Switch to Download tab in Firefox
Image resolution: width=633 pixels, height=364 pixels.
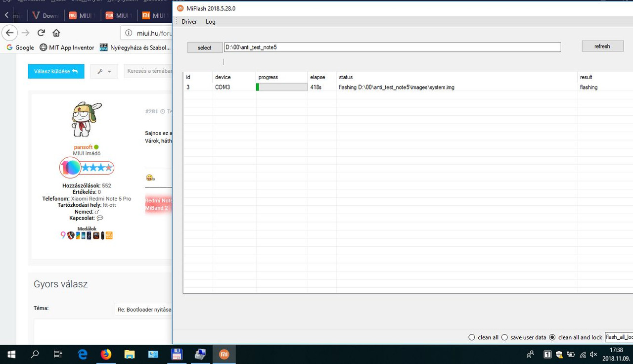(x=45, y=16)
